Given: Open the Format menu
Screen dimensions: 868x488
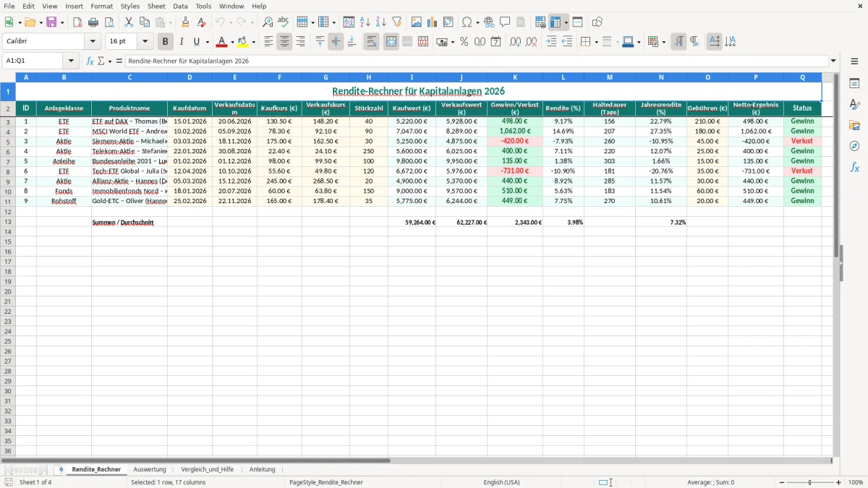Looking at the screenshot, I should click(102, 6).
